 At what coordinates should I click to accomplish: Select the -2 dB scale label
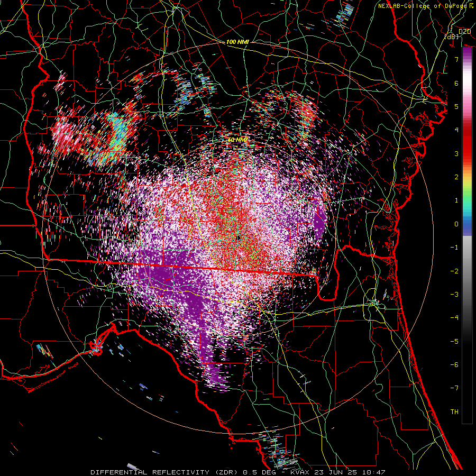[x=454, y=271]
